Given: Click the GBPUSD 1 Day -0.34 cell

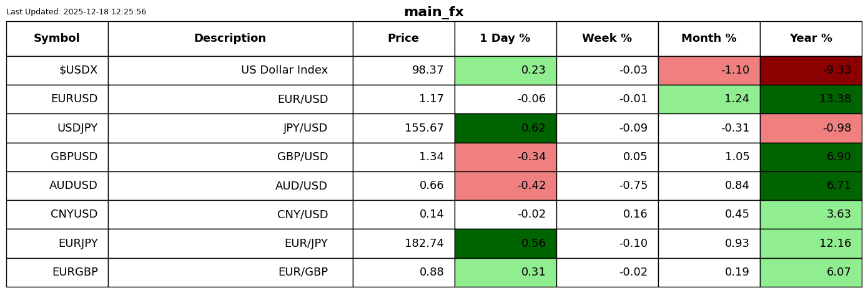Looking at the screenshot, I should [505, 157].
